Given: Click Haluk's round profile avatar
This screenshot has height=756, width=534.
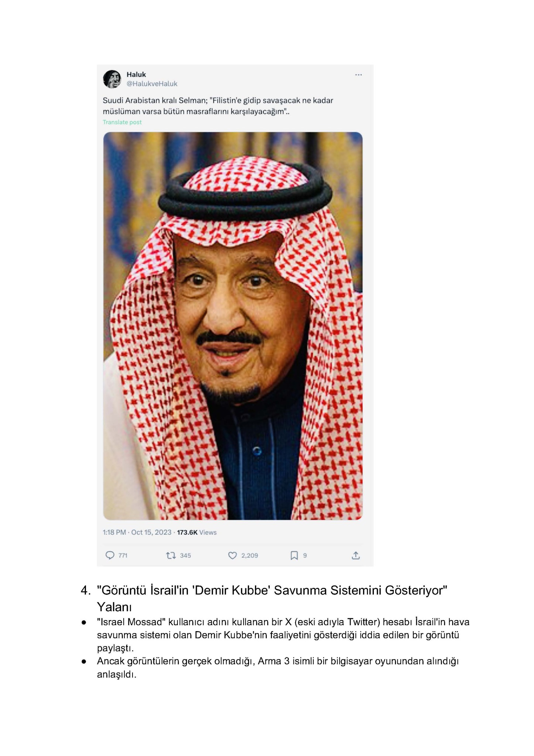Looking at the screenshot, I should [x=112, y=79].
